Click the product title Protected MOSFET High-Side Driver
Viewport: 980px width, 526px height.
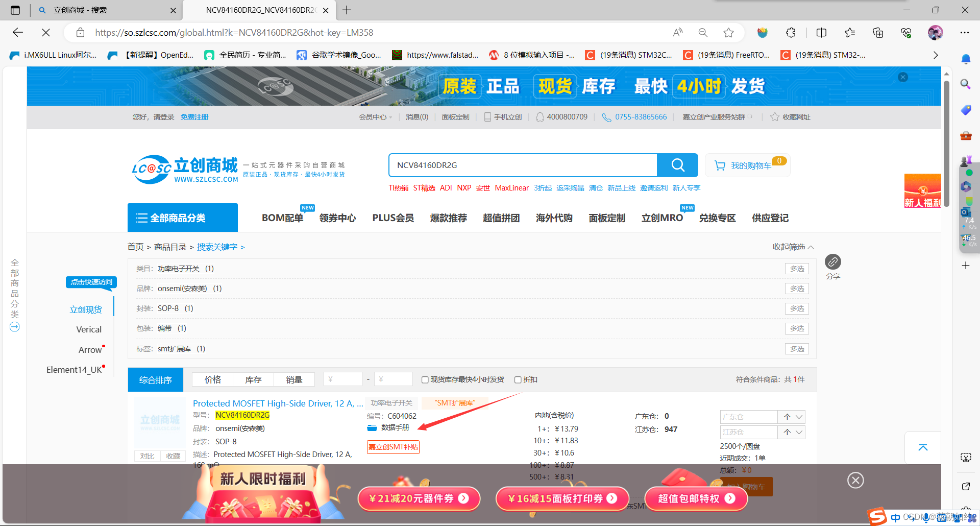(278, 403)
